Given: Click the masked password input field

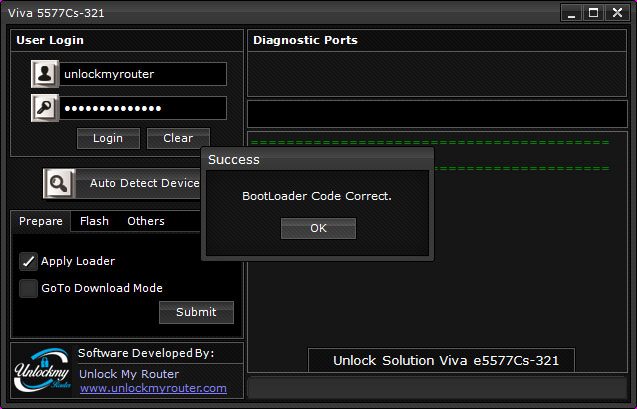Looking at the screenshot, I should [143, 108].
